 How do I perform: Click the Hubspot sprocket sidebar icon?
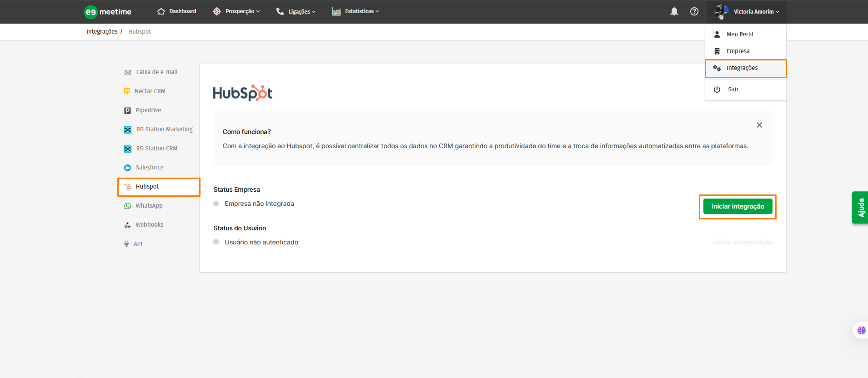(128, 187)
